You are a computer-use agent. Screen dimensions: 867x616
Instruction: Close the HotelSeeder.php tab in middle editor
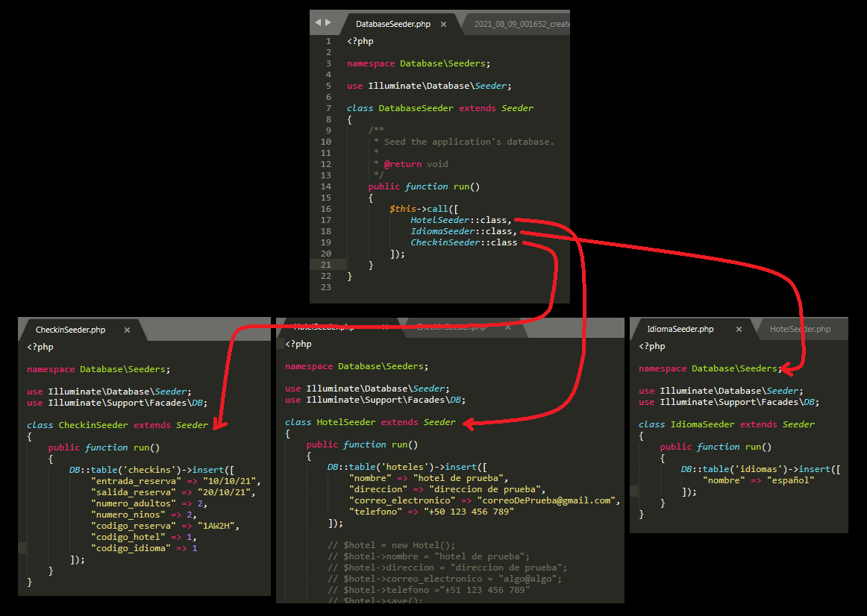[385, 327]
